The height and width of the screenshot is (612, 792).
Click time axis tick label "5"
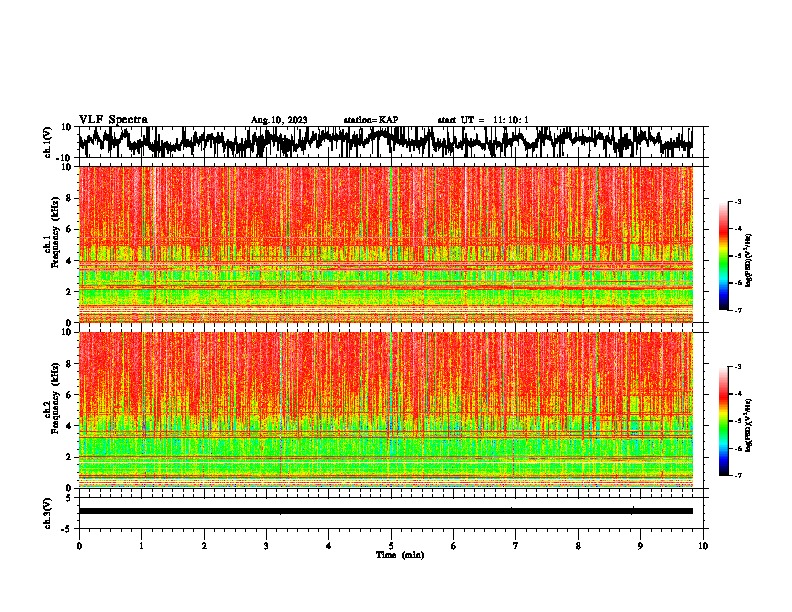click(391, 546)
